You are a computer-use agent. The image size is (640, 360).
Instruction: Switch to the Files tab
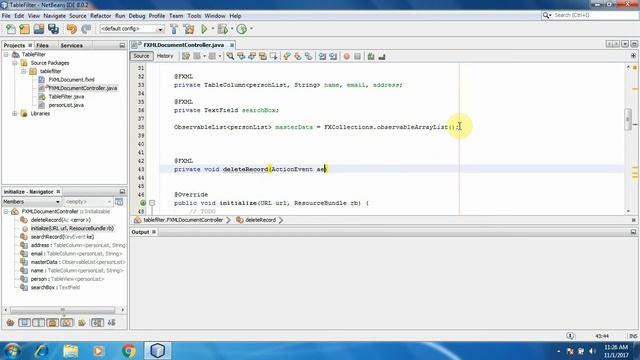[42, 45]
